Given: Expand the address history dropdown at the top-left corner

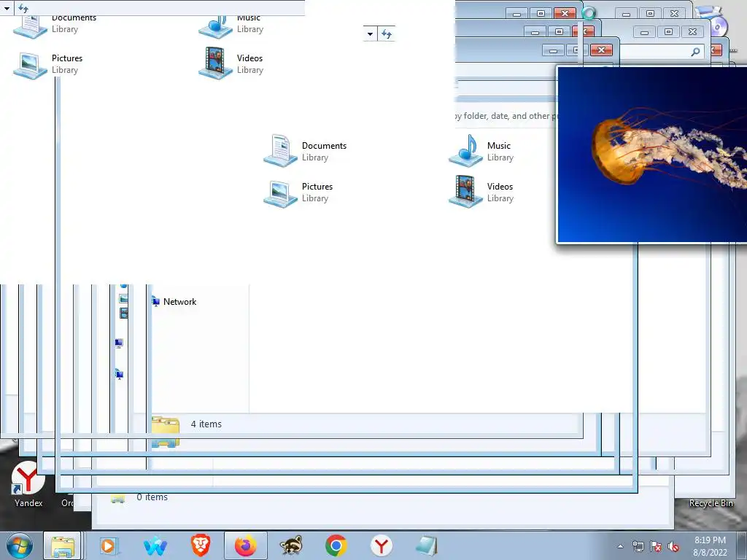Looking at the screenshot, I should pos(7,8).
